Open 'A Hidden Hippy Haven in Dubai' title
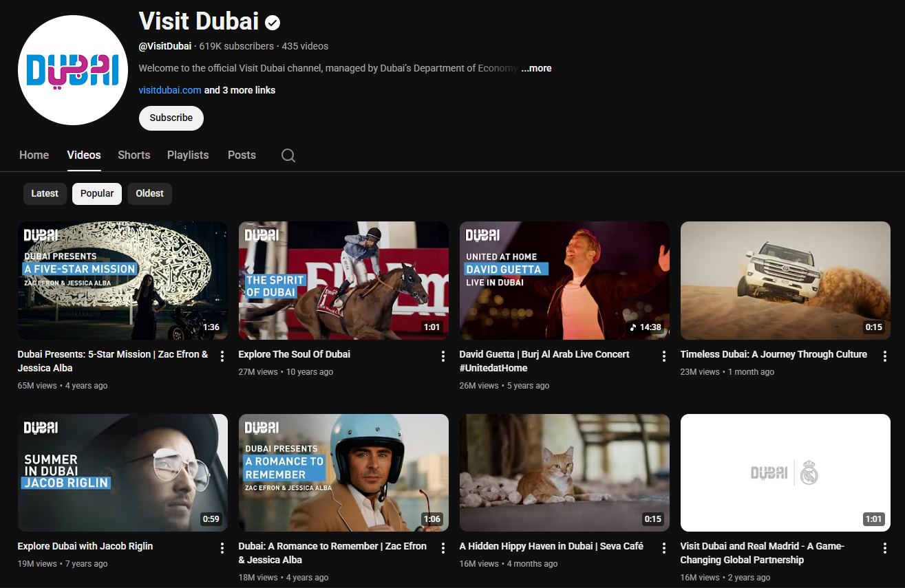905x588 pixels. click(551, 546)
